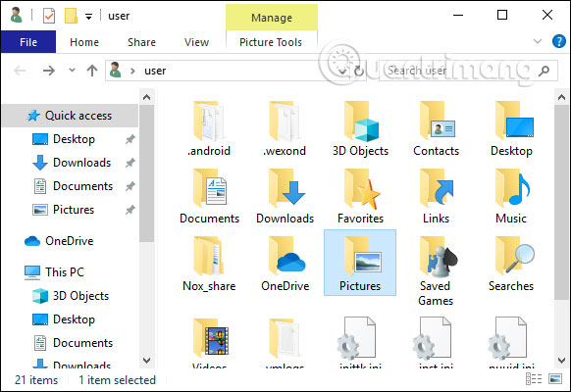
Task: Select the Saved Games folder
Action: tap(436, 270)
